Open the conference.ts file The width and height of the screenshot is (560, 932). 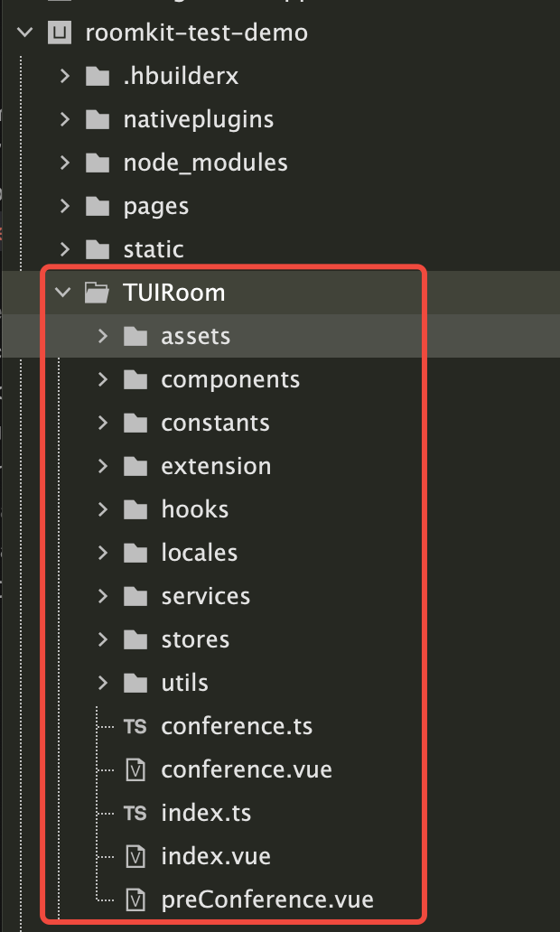click(237, 726)
